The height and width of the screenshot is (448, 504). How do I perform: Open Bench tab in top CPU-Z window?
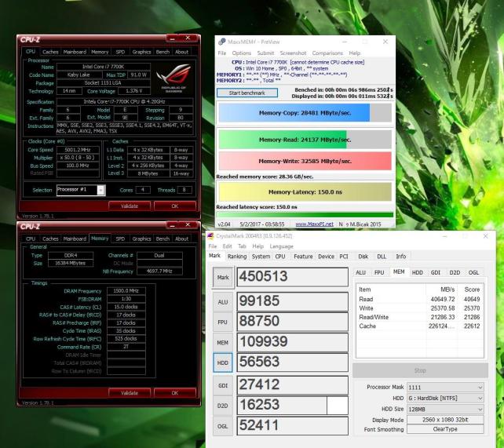[x=163, y=52]
